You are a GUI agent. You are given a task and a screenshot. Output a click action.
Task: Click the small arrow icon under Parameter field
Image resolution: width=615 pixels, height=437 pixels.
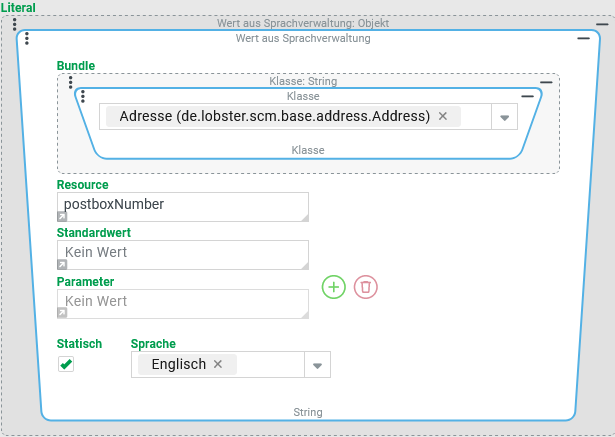[x=62, y=312]
